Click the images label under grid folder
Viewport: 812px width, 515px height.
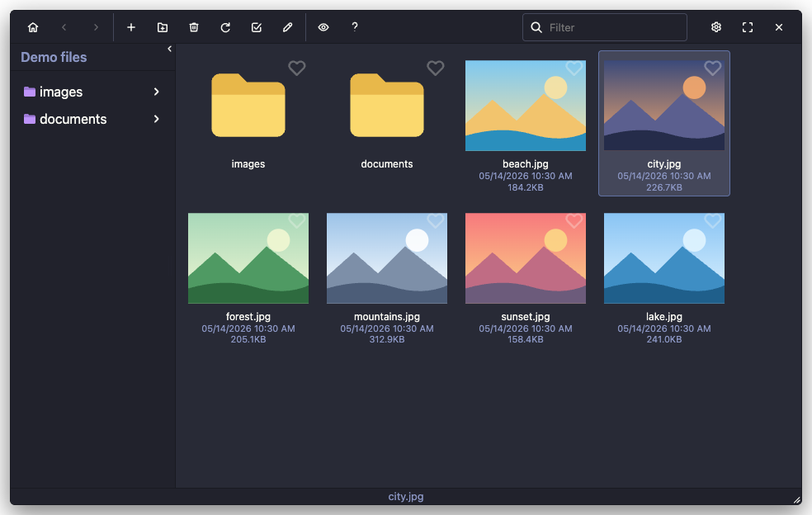[x=248, y=163]
